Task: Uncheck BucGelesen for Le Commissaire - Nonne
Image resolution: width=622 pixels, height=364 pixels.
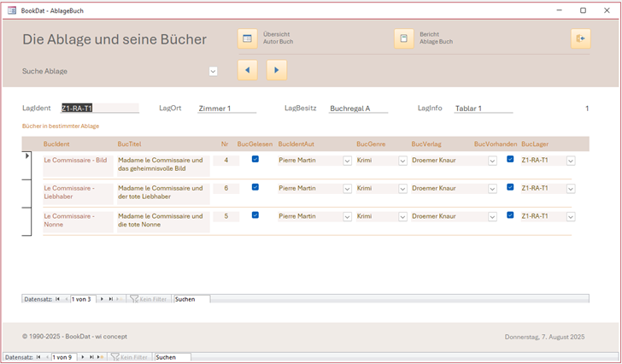Action: (255, 215)
